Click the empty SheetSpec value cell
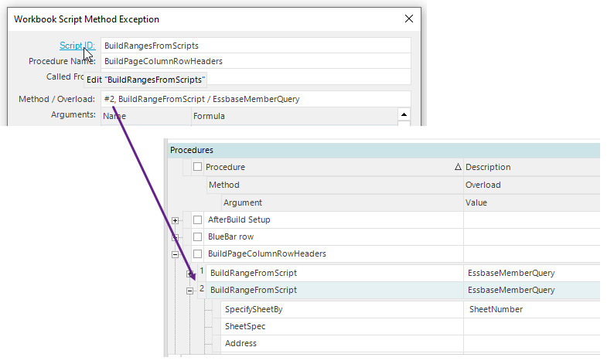Image resolution: width=614 pixels, height=364 pixels. coord(531,326)
